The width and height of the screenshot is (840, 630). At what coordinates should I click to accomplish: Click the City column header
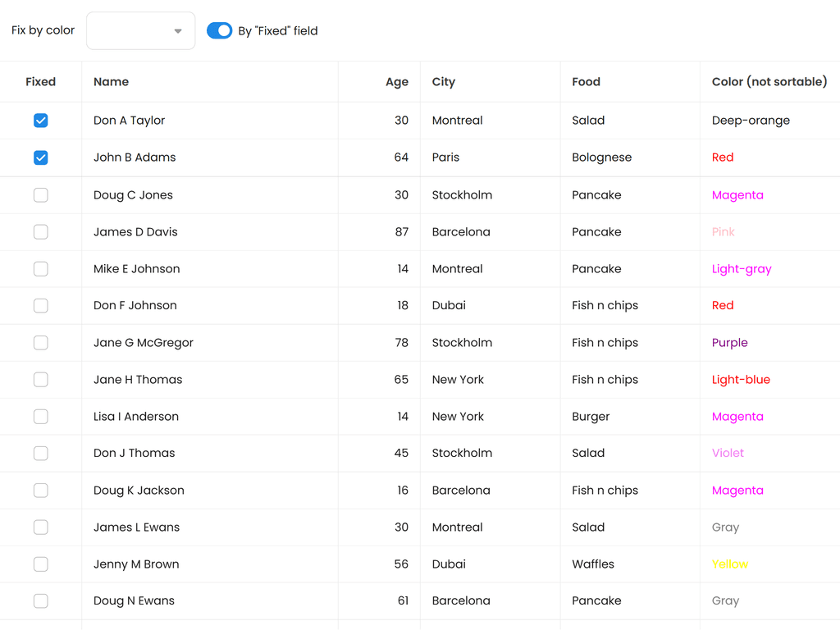[443, 82]
